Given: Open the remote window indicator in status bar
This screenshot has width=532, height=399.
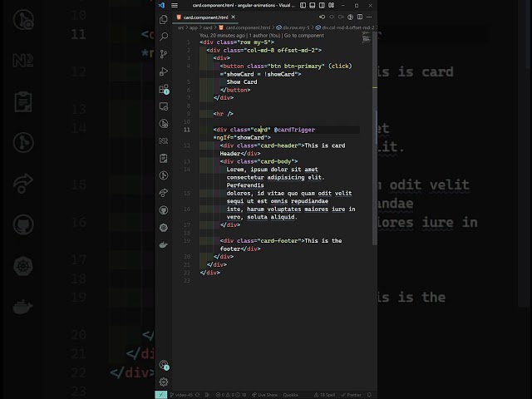Looking at the screenshot, I should click(x=160, y=395).
